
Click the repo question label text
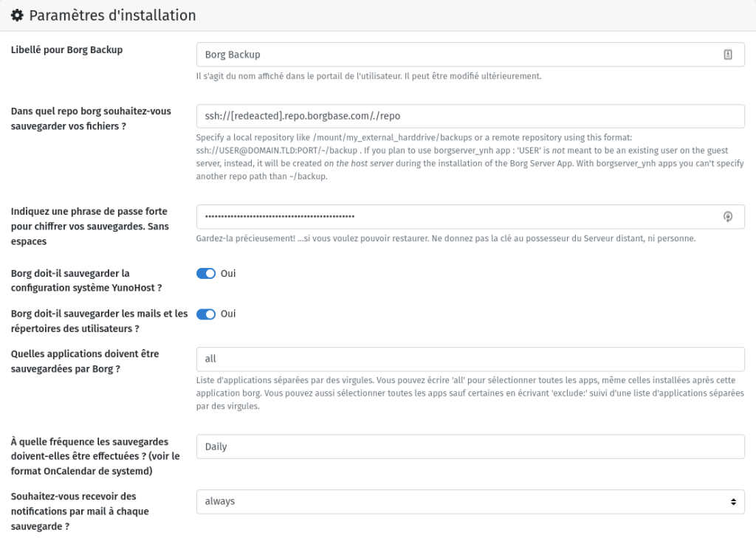(91, 119)
